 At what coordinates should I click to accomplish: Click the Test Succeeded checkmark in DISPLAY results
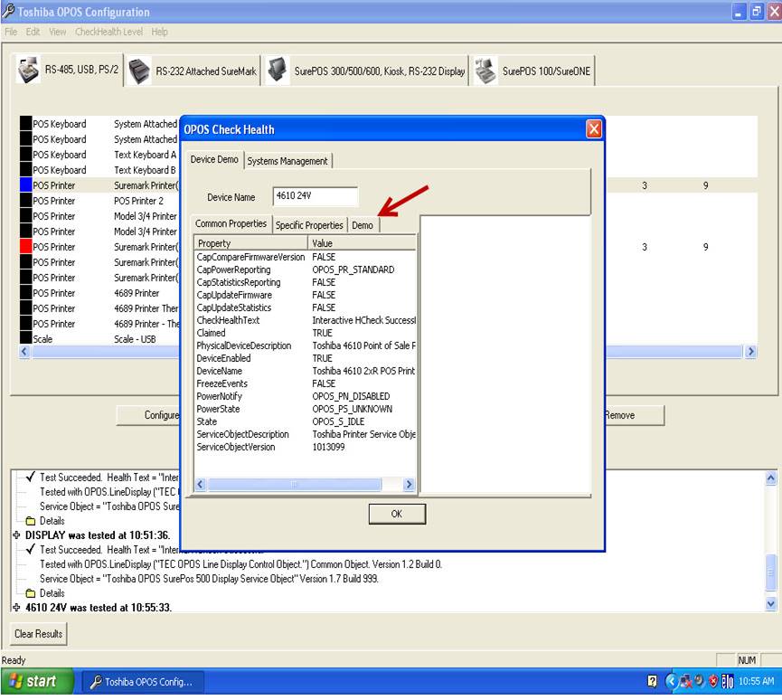[x=31, y=550]
